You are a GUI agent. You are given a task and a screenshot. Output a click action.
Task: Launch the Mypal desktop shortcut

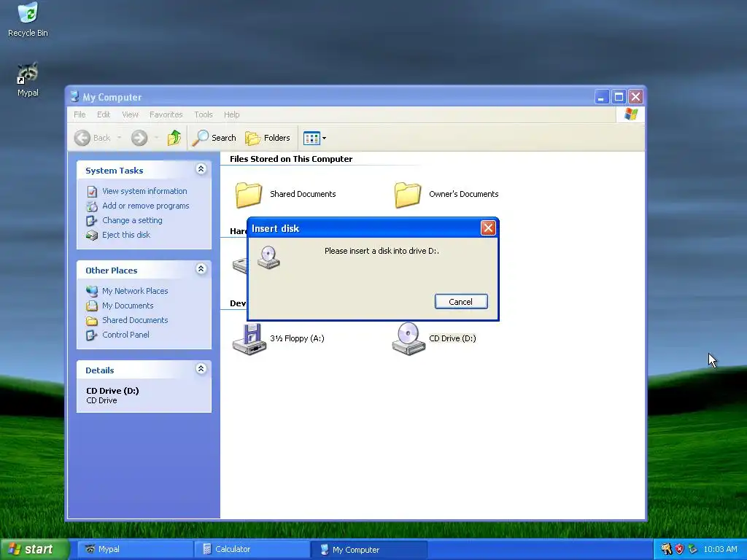click(28, 79)
